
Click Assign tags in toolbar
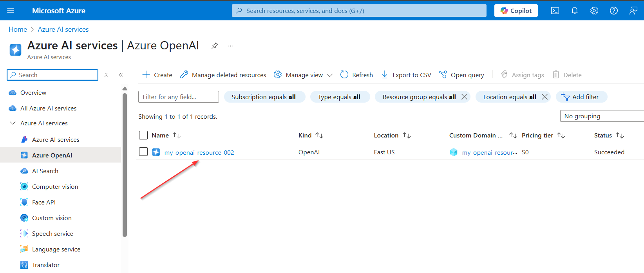click(x=522, y=75)
